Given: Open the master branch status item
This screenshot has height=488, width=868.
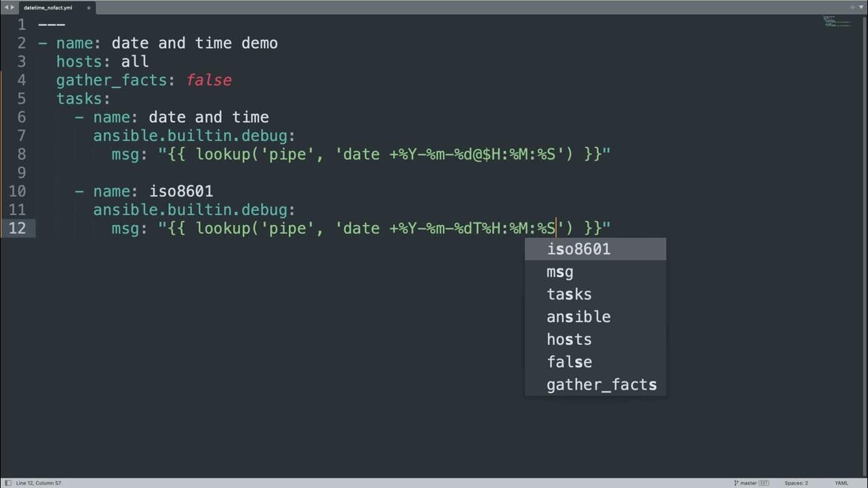Looking at the screenshot, I should click(749, 483).
